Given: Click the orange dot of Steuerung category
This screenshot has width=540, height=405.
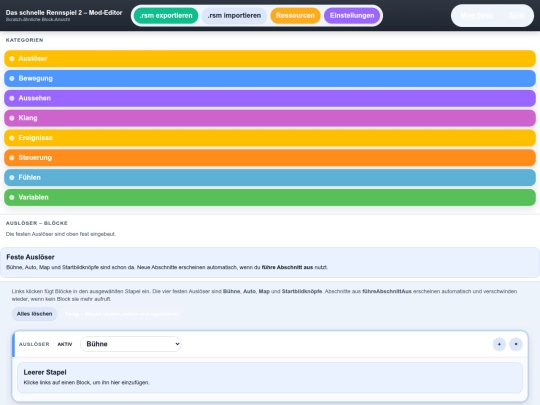Looking at the screenshot, I should (x=12, y=158).
